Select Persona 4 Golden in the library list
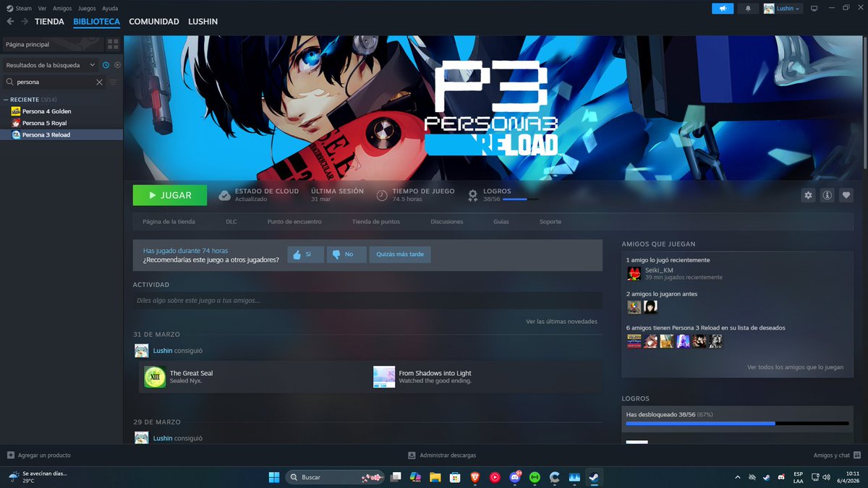 click(61, 111)
